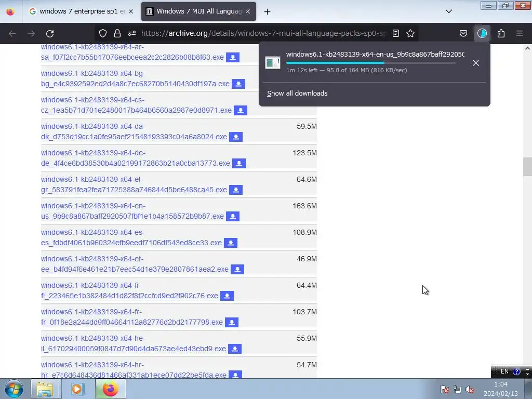This screenshot has height=399, width=532.
Task: Click scrollbar up arrow
Action: coord(527,48)
